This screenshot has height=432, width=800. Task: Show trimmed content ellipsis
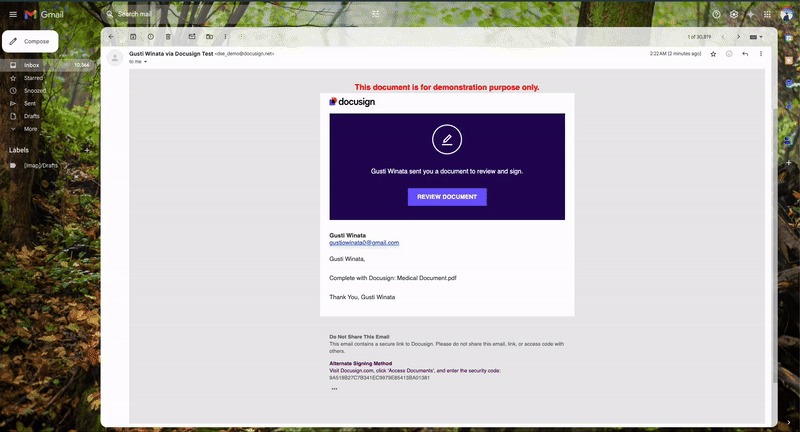pos(334,389)
